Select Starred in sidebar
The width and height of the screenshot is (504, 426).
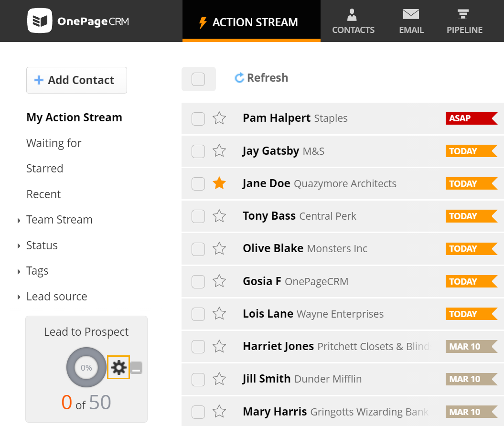45,169
